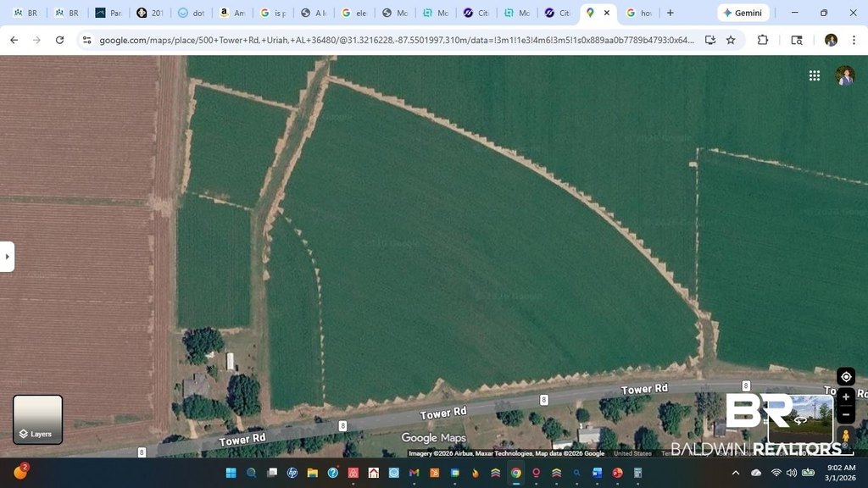The height and width of the screenshot is (488, 868).
Task: Open the Chrome profile avatar in toolbar
Action: pos(831,40)
